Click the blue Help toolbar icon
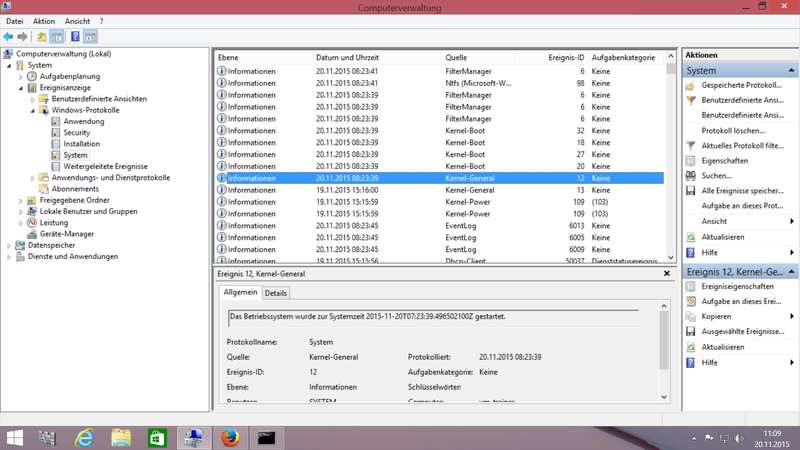Viewport: 800px width, 450px height. pos(75,37)
